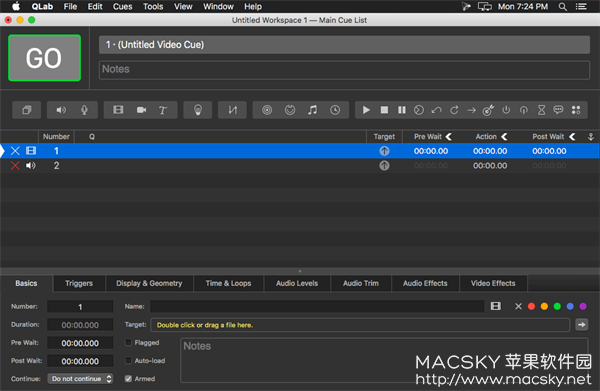Open the Tools menu
The width and height of the screenshot is (600, 391).
(x=153, y=7)
